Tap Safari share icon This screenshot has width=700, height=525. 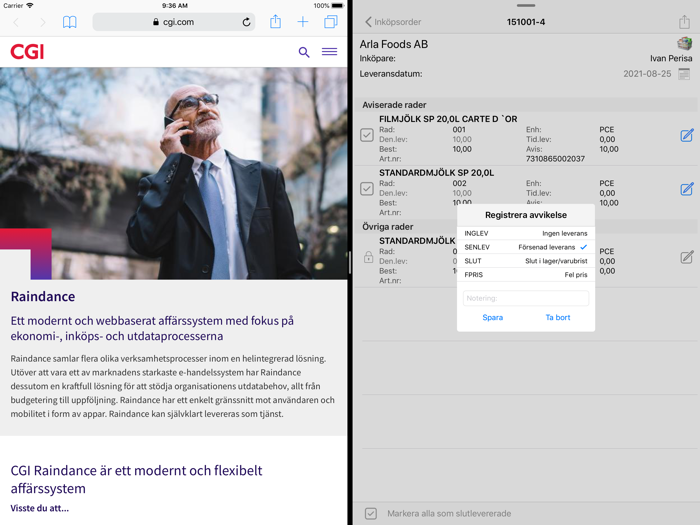click(x=275, y=21)
